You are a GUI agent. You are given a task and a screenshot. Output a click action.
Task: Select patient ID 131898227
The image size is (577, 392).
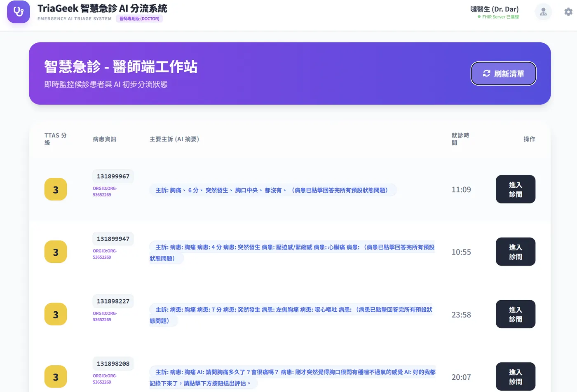pos(113,301)
